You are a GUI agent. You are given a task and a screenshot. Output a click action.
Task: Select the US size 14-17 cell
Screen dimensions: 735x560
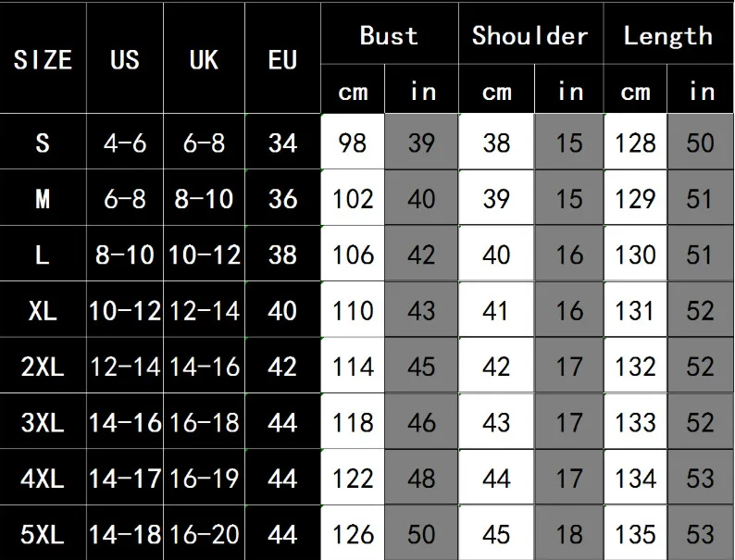(124, 479)
